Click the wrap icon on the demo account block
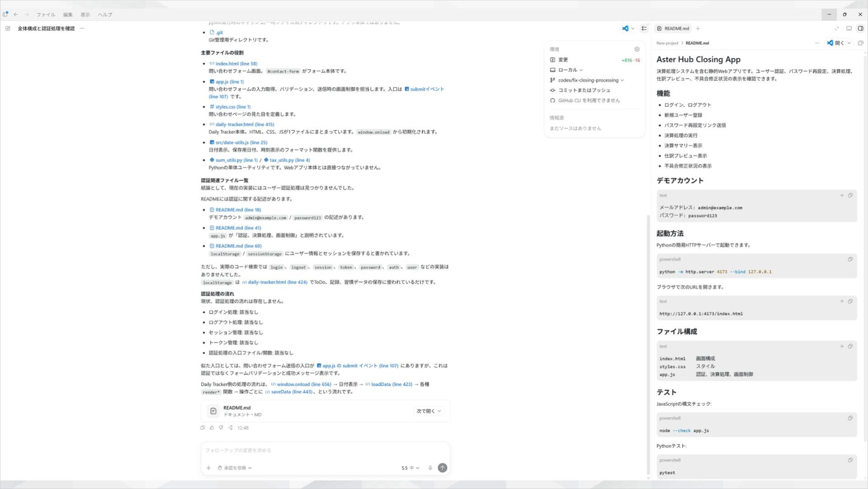This screenshot has width=868, height=489. point(842,195)
